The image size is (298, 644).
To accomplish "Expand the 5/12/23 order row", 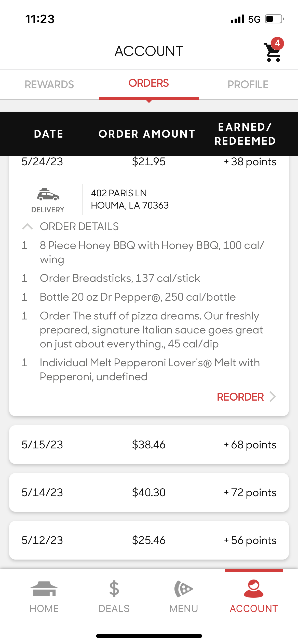I will (x=149, y=540).
